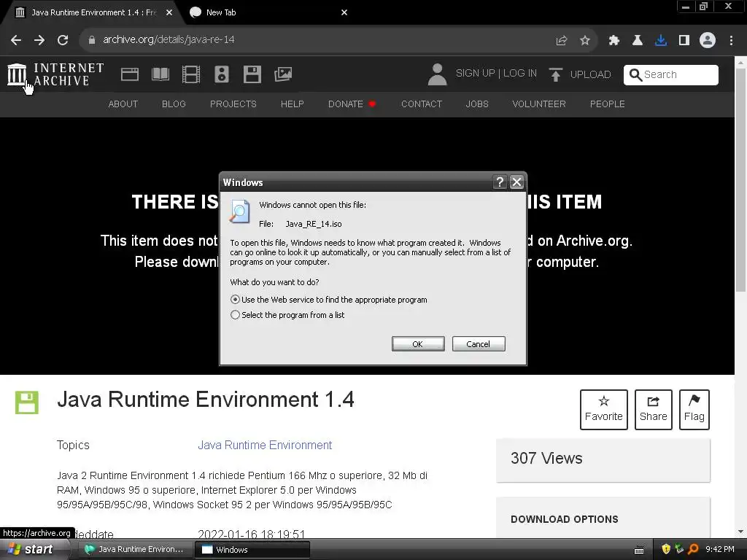Open the Web archive icon
This screenshot has width=747, height=560.
coord(130,75)
